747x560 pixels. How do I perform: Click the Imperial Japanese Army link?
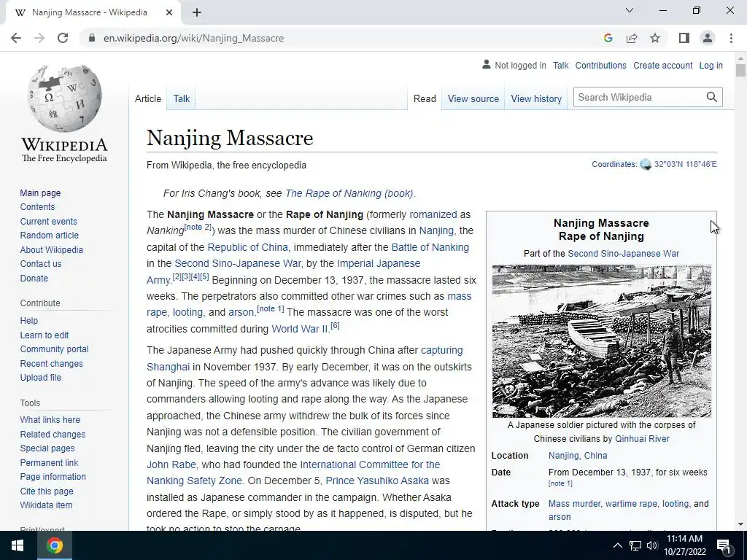(x=379, y=263)
